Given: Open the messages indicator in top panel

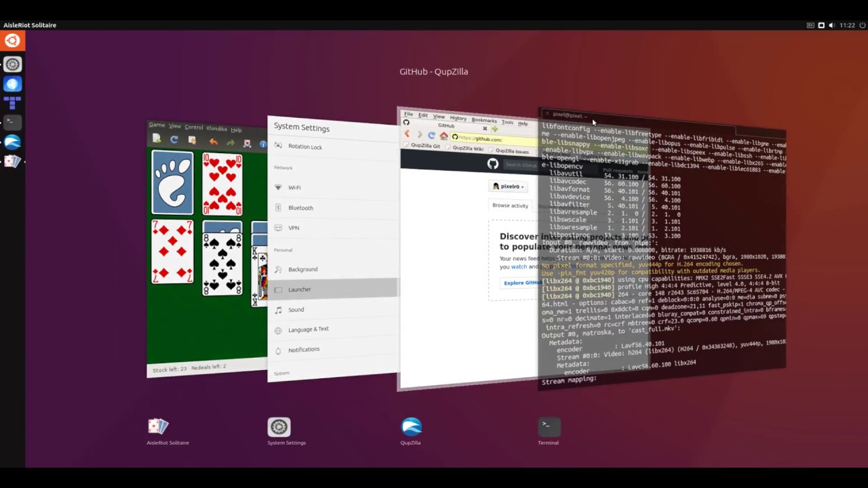Looking at the screenshot, I should pos(821,25).
